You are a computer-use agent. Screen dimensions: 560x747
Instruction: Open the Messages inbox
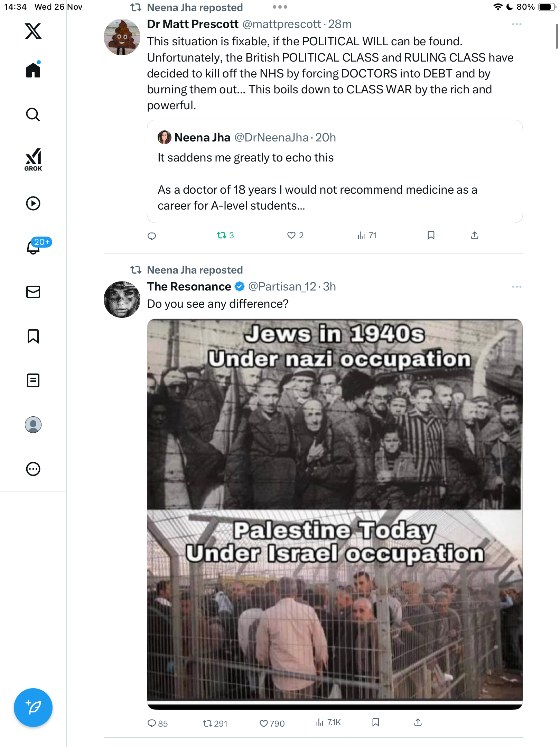(x=33, y=292)
